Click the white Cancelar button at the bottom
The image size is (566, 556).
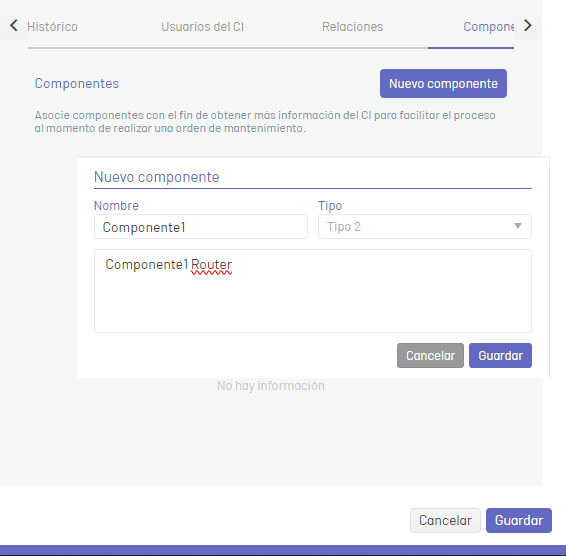(x=445, y=520)
